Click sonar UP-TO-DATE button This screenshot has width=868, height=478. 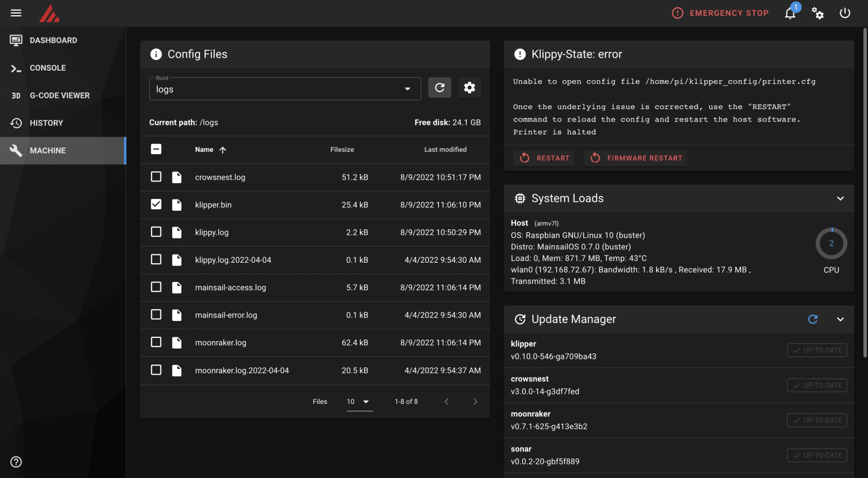click(x=817, y=455)
